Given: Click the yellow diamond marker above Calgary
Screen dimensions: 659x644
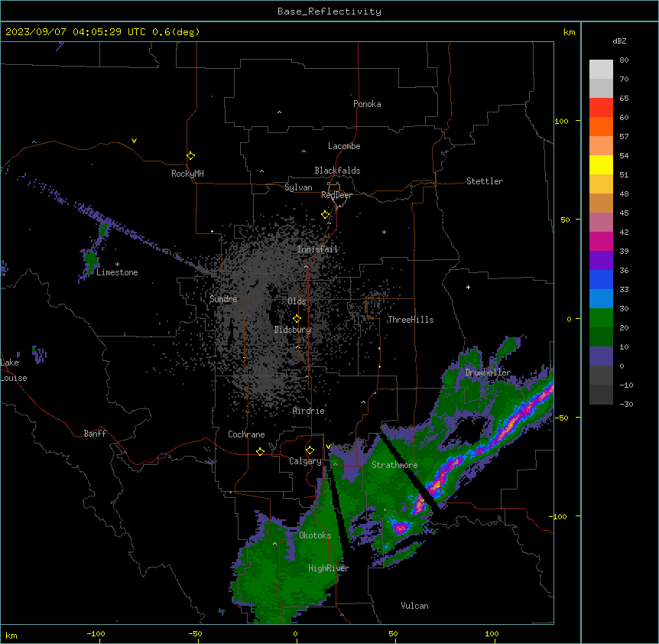Looking at the screenshot, I should point(310,450).
